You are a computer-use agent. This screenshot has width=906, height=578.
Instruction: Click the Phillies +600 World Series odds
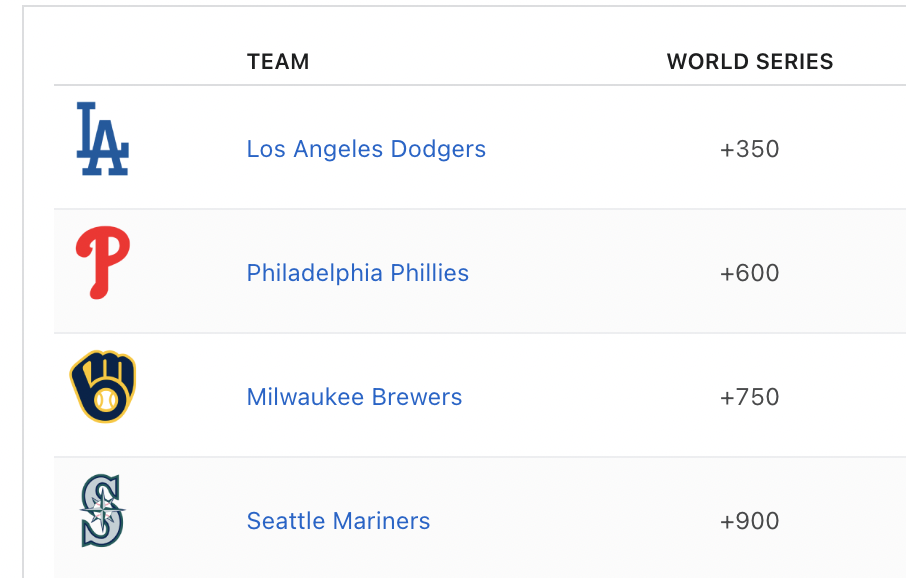749,273
